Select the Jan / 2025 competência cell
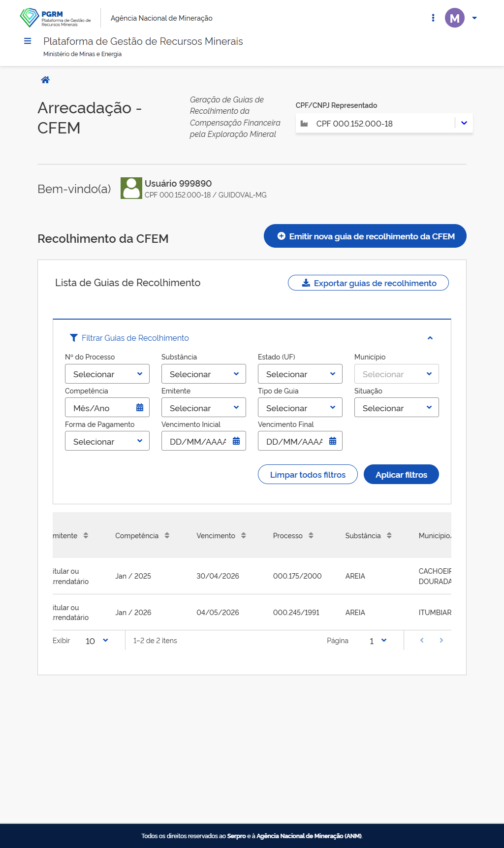The image size is (504, 848). point(133,576)
